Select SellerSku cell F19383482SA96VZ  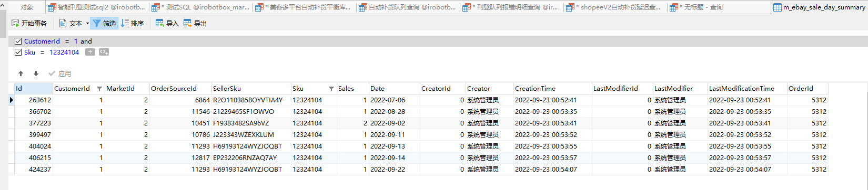tap(251, 123)
